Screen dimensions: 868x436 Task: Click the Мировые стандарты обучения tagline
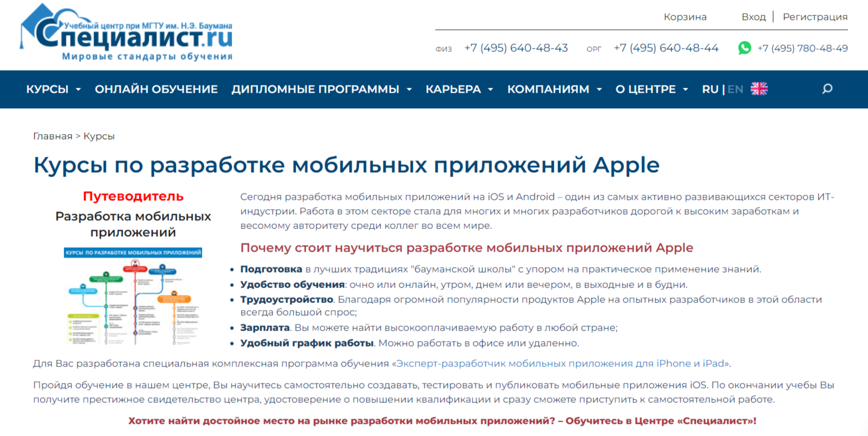148,56
